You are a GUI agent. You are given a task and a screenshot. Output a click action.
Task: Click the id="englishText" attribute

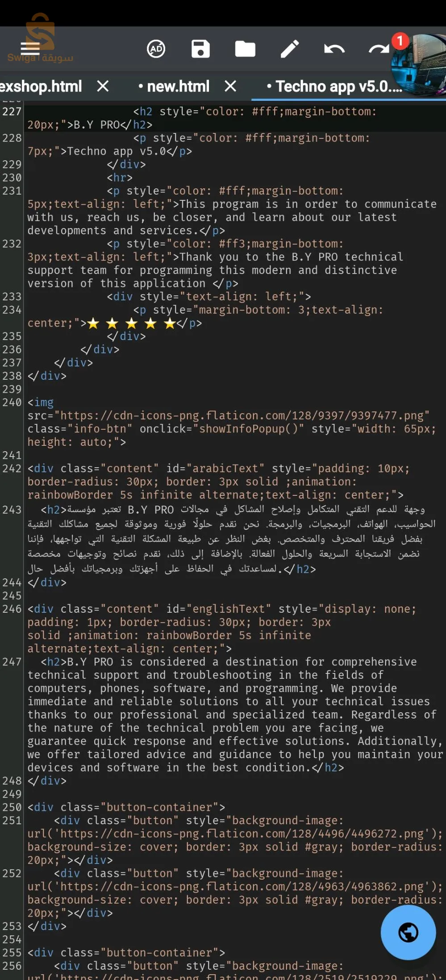tap(218, 609)
